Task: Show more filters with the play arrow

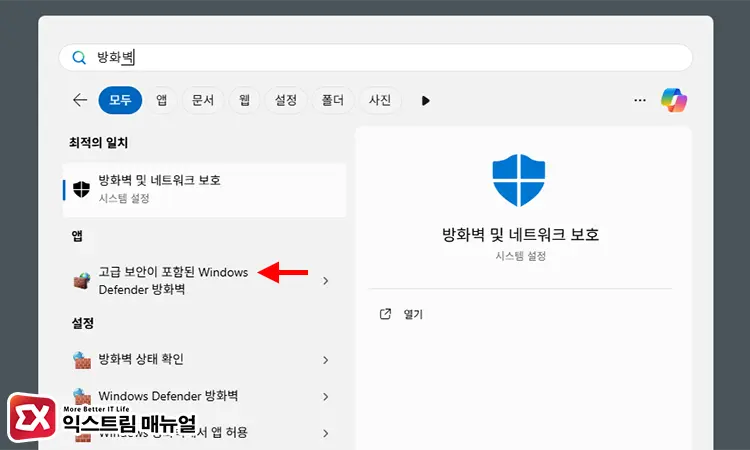Action: tap(426, 100)
